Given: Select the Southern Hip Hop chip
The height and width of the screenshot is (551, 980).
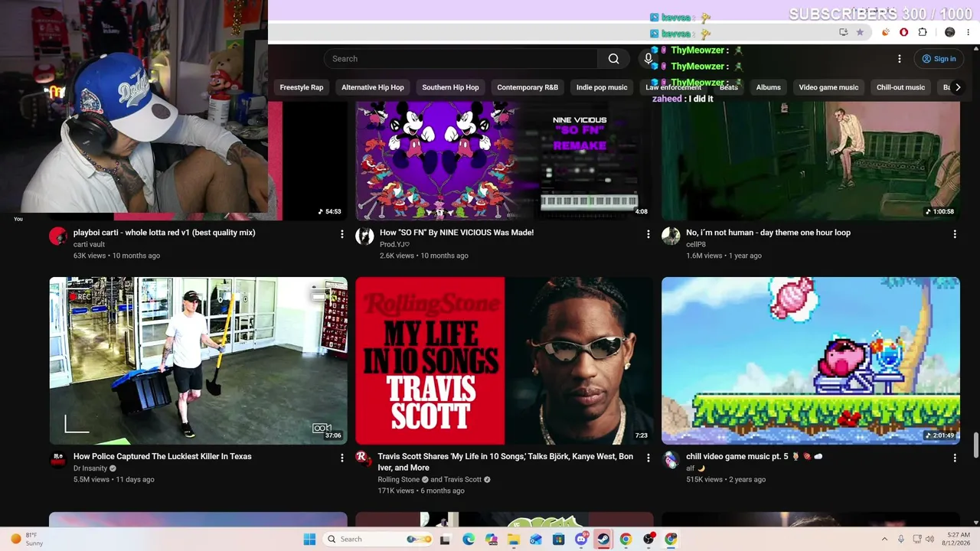Looking at the screenshot, I should [x=450, y=87].
